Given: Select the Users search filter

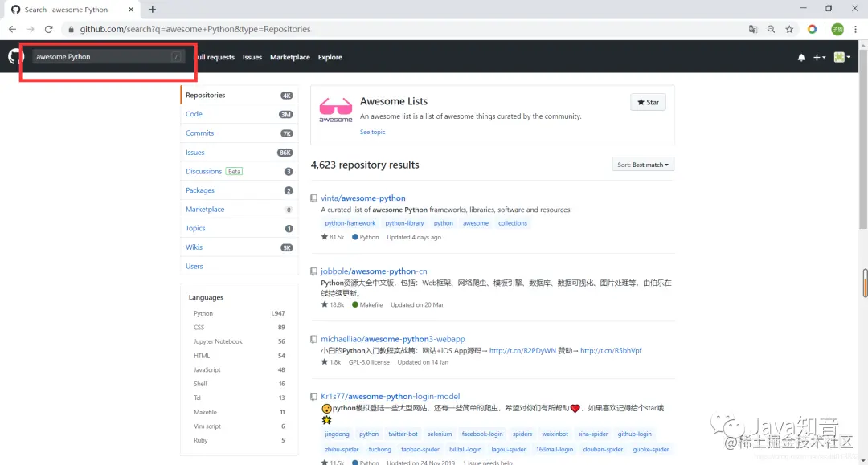Looking at the screenshot, I should [x=240, y=266].
